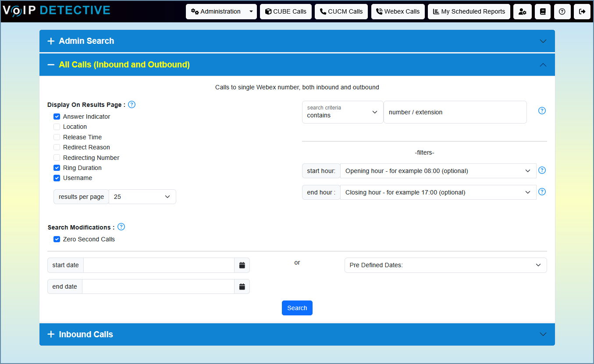The height and width of the screenshot is (364, 594).
Task: Open help icon for end hour
Action: [542, 192]
